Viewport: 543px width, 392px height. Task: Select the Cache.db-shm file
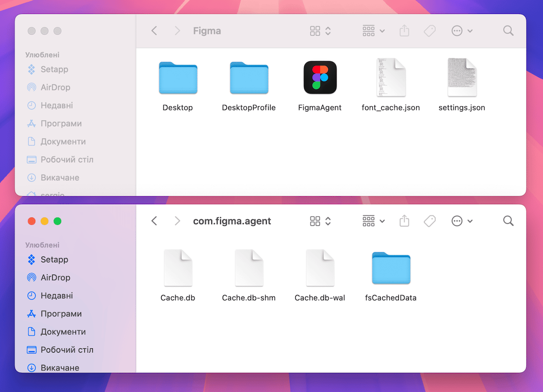tap(249, 268)
